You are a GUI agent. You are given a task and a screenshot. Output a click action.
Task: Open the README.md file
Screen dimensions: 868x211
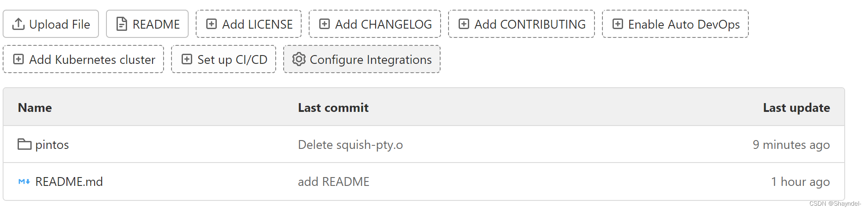point(69,182)
